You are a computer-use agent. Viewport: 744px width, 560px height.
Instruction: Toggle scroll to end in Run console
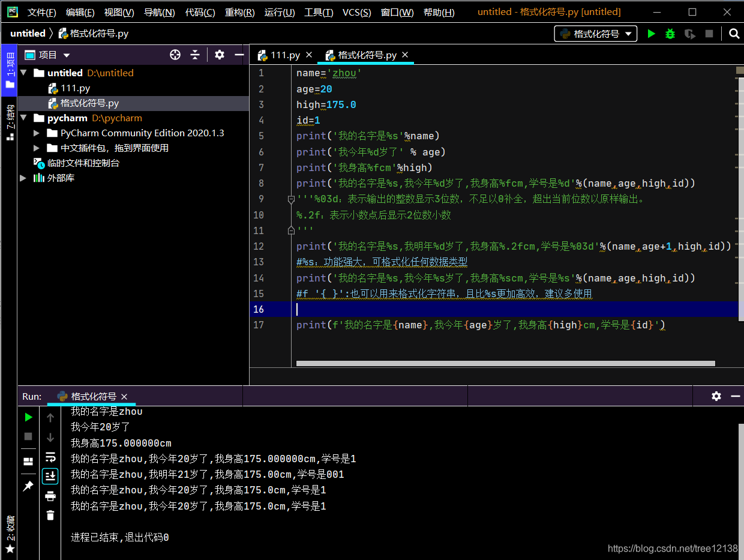click(50, 476)
